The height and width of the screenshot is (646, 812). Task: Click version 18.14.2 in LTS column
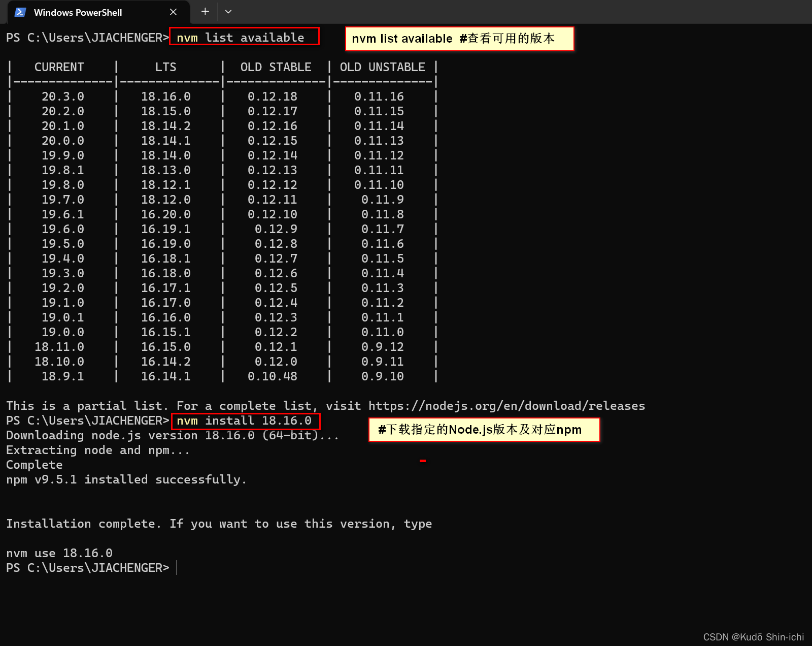166,126
